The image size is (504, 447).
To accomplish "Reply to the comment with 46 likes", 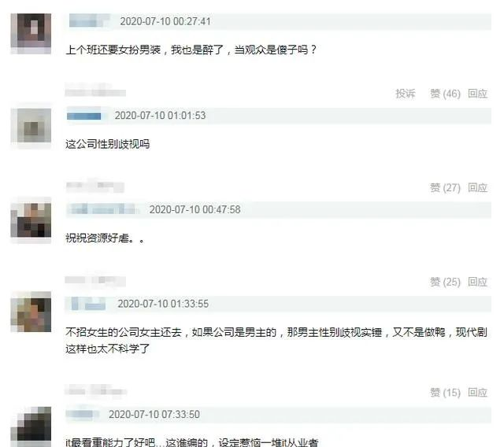I will [x=478, y=94].
